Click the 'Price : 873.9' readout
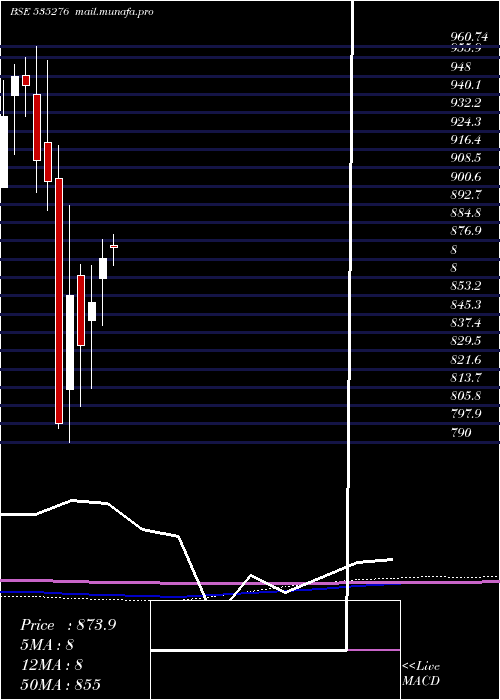 [68, 625]
